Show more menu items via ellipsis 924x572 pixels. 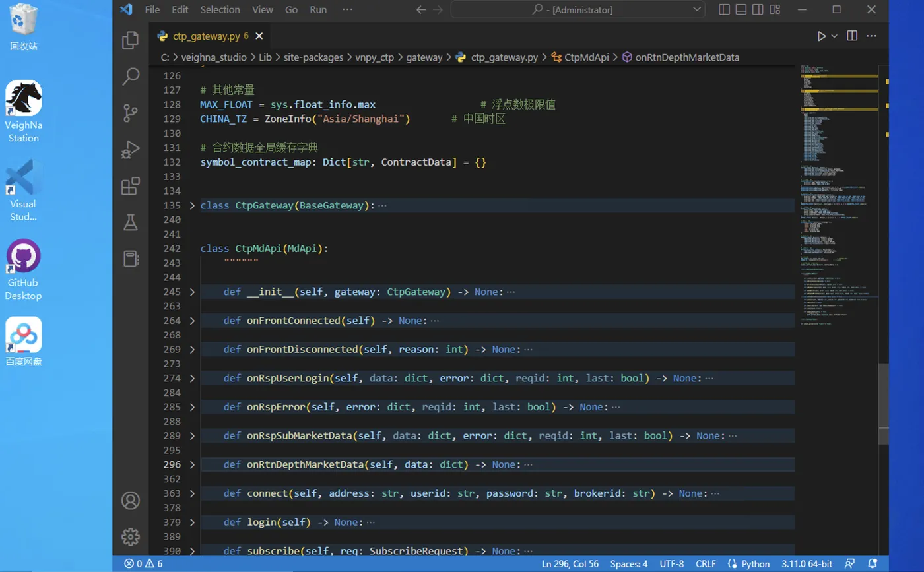click(x=348, y=9)
